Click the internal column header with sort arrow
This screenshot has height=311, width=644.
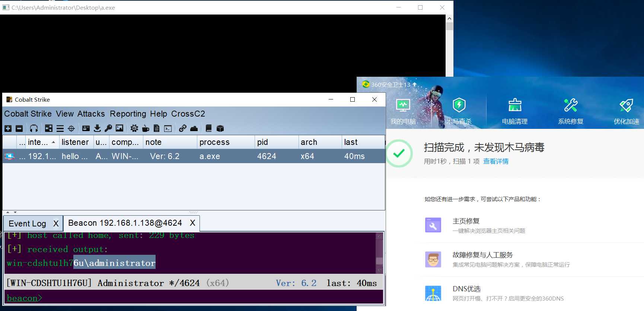(42, 142)
